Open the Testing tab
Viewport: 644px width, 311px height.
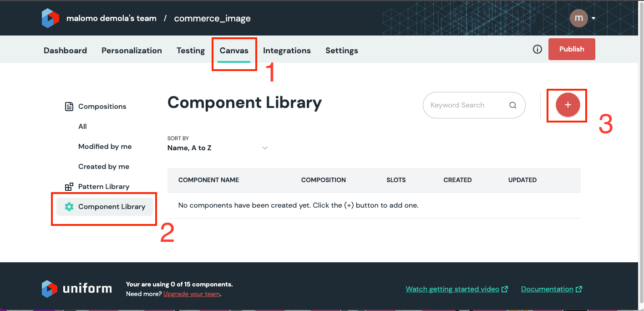[x=191, y=51]
